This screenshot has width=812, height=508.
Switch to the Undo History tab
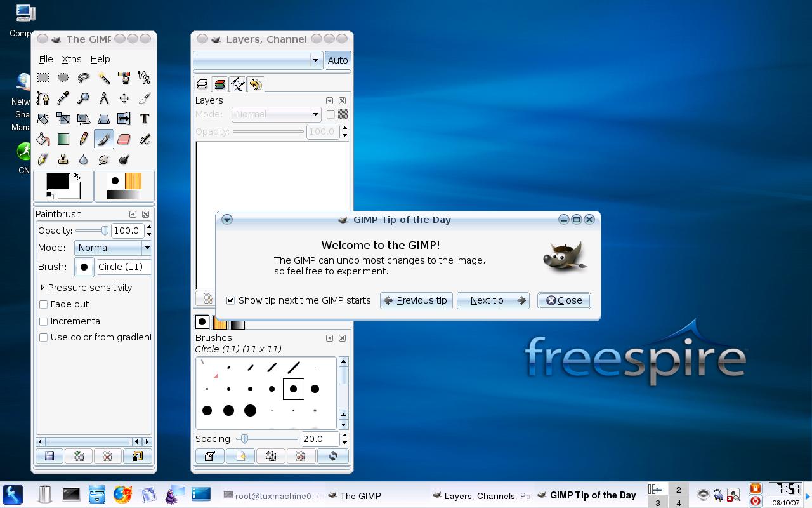256,84
